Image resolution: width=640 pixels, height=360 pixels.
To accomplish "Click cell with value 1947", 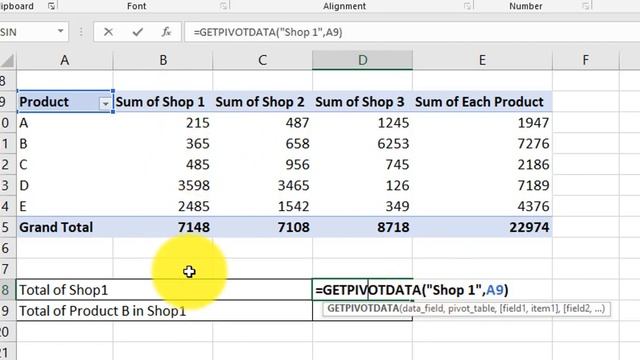I will tap(482, 123).
